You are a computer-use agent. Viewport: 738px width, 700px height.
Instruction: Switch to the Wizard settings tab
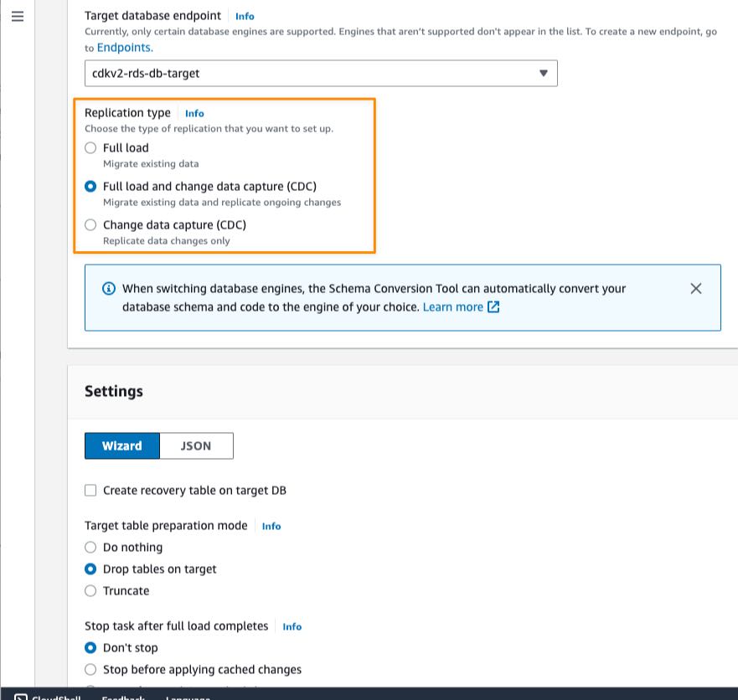[x=122, y=445]
